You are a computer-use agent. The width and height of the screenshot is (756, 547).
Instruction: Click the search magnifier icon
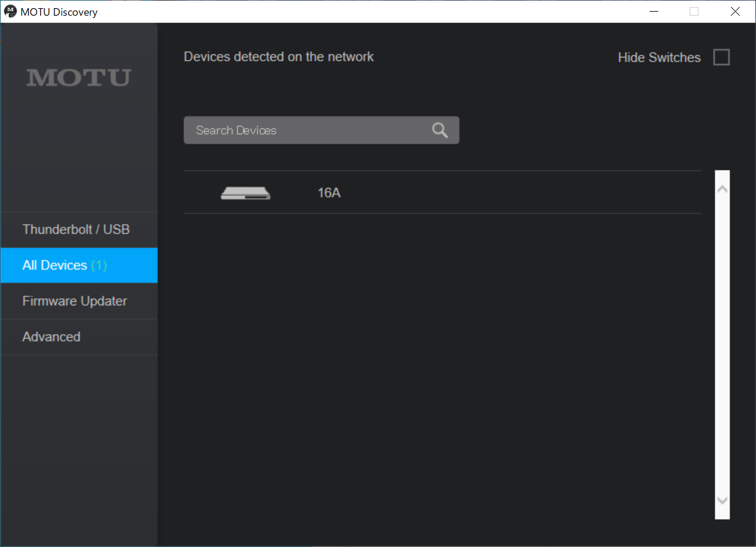point(440,130)
